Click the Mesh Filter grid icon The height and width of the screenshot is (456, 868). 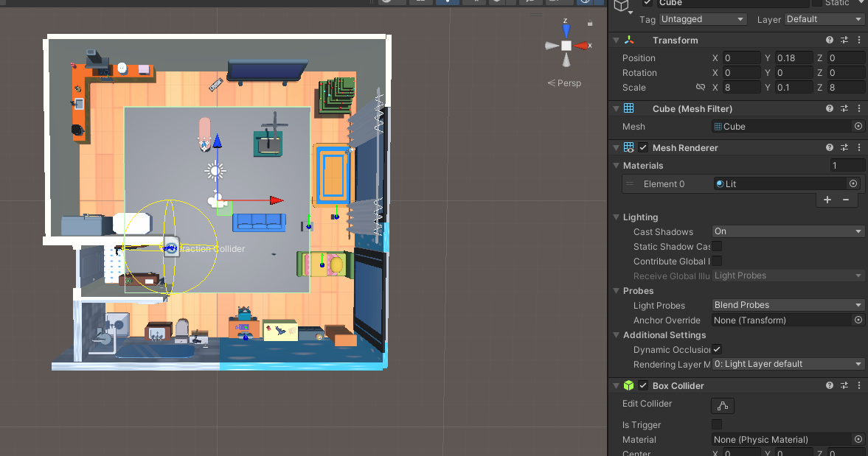pyautogui.click(x=629, y=108)
